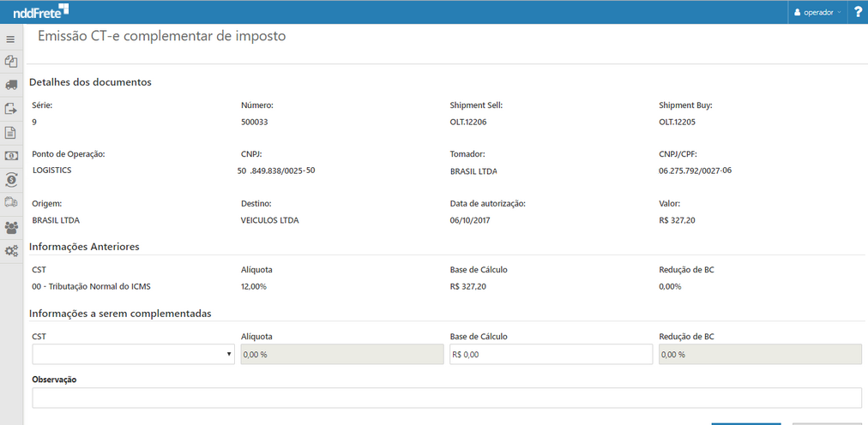Open the outlined truck sidebar icon

pyautogui.click(x=11, y=203)
